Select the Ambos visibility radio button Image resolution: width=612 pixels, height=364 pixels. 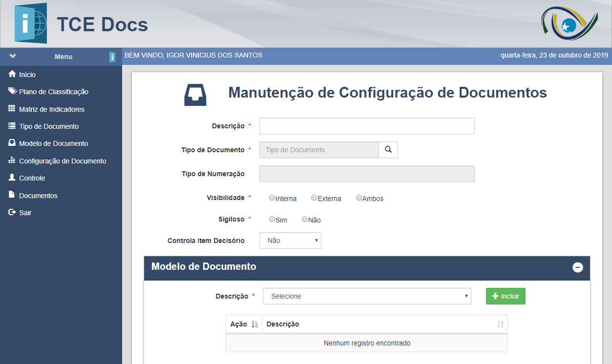359,198
